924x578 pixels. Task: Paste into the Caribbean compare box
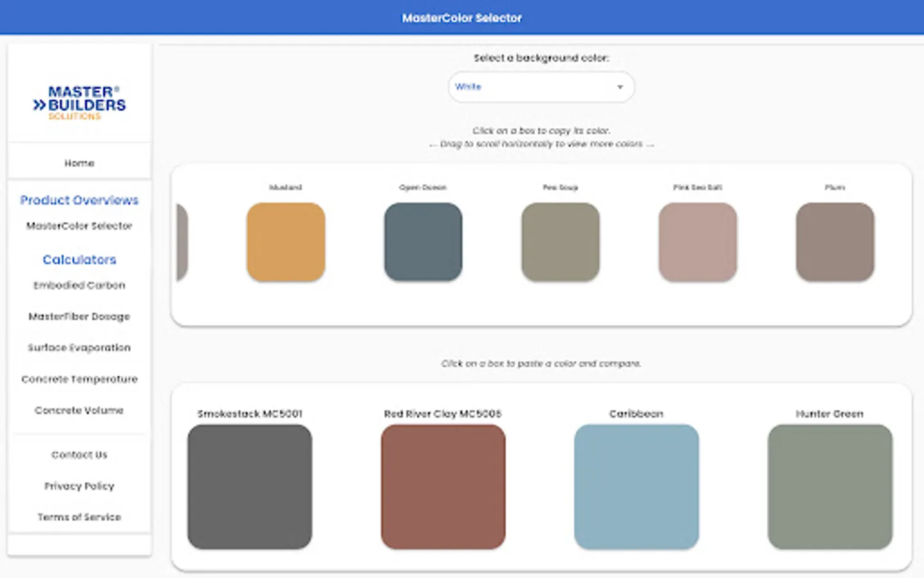(x=637, y=487)
